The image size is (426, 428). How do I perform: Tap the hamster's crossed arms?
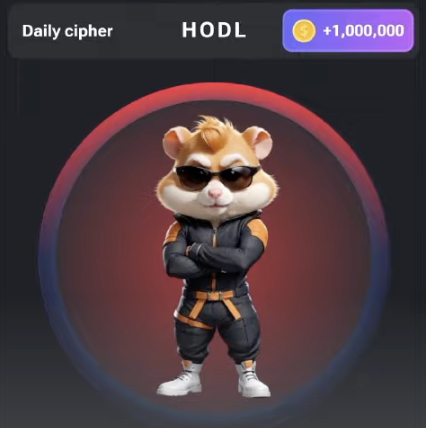tap(215, 256)
